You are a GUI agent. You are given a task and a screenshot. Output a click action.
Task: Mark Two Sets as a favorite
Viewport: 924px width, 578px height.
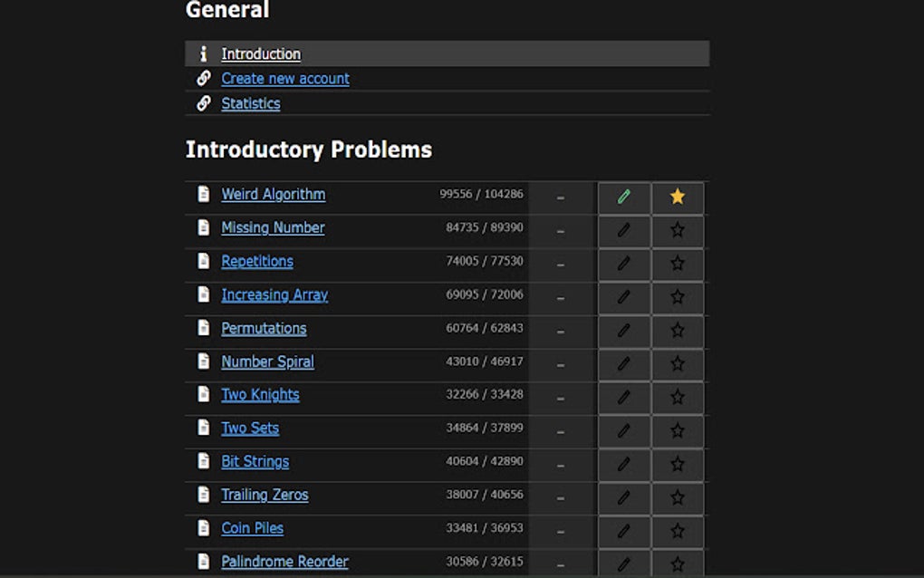tap(677, 430)
